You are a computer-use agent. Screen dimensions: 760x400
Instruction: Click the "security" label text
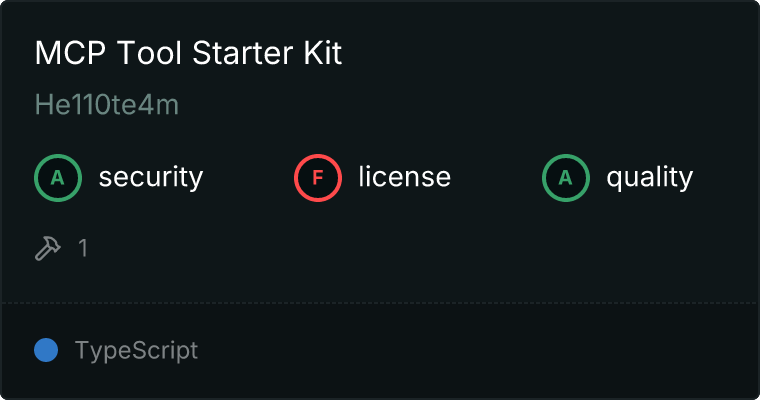click(150, 178)
